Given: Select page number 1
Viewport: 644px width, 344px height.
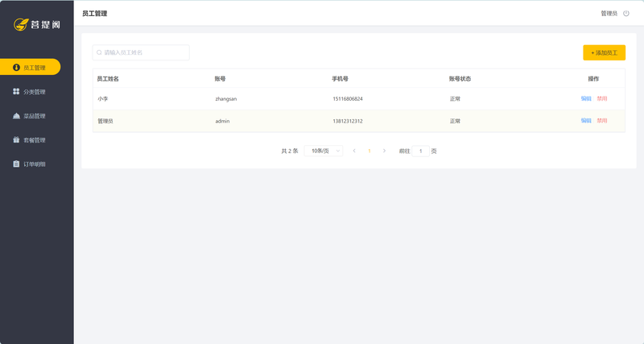Looking at the screenshot, I should click(369, 151).
